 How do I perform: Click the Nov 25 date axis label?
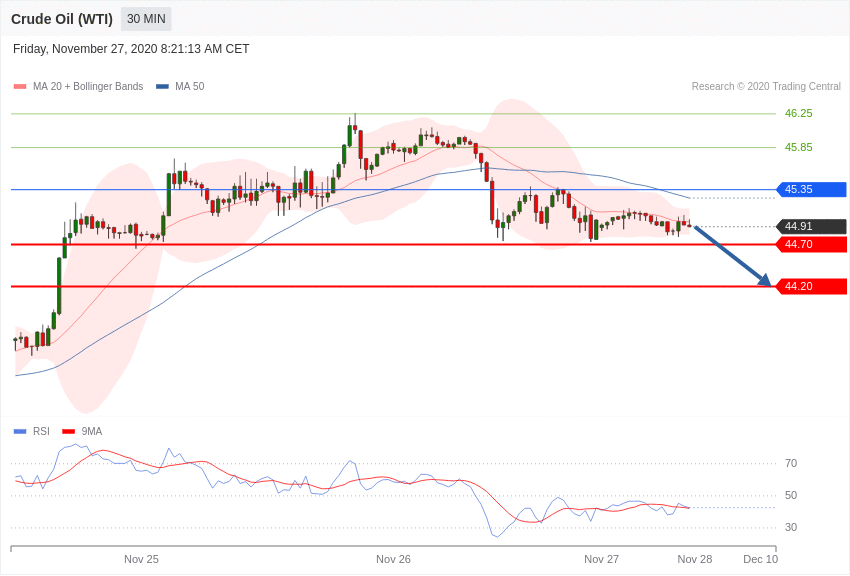[141, 559]
